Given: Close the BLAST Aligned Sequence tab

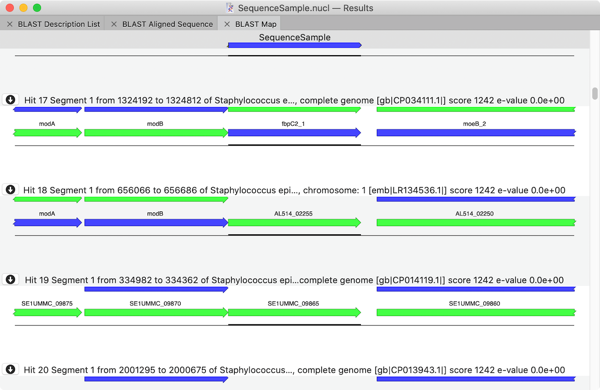Looking at the screenshot, I should point(114,24).
